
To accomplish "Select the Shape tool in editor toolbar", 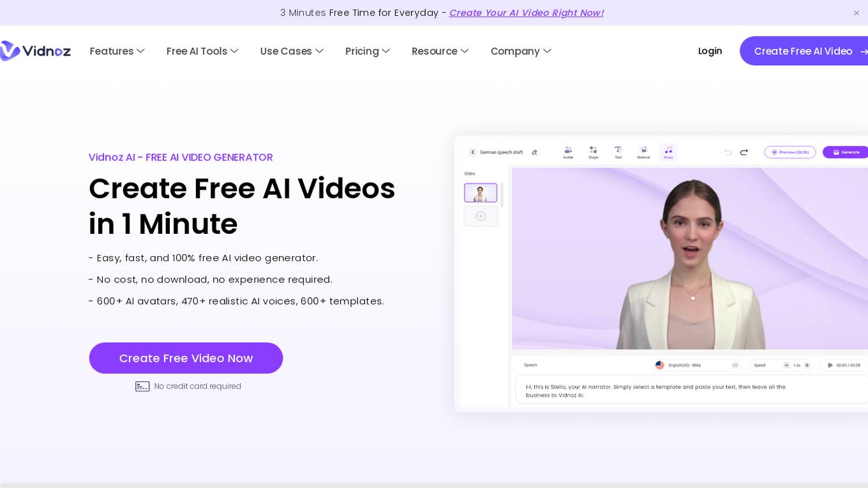I will [593, 152].
